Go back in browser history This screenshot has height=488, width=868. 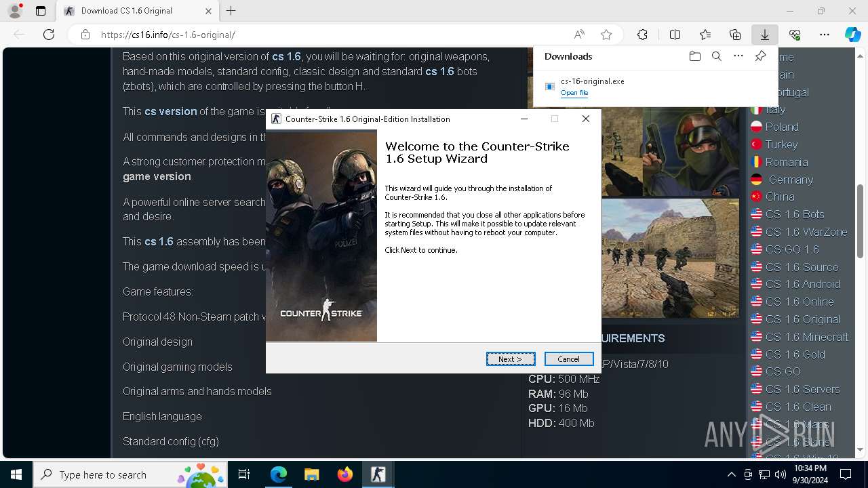click(x=19, y=35)
